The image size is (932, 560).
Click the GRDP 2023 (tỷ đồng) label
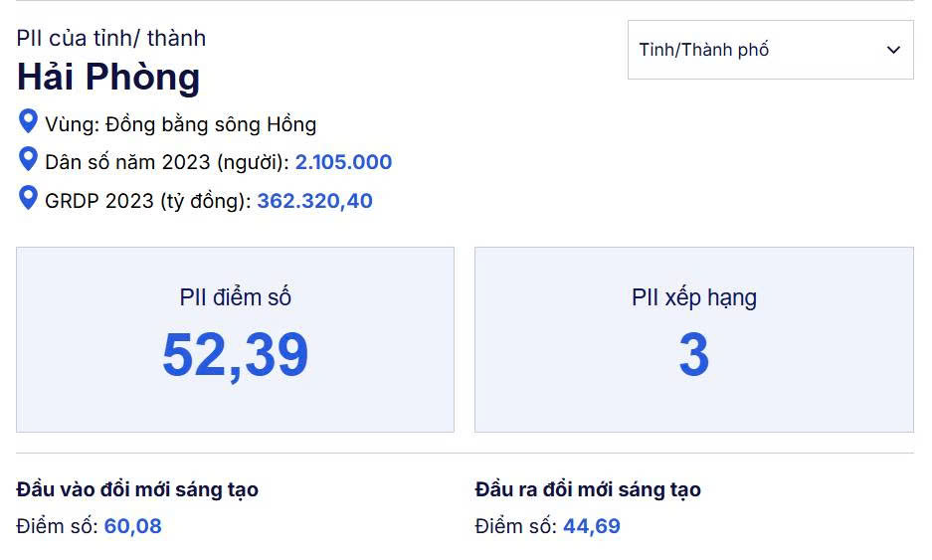tap(147, 201)
